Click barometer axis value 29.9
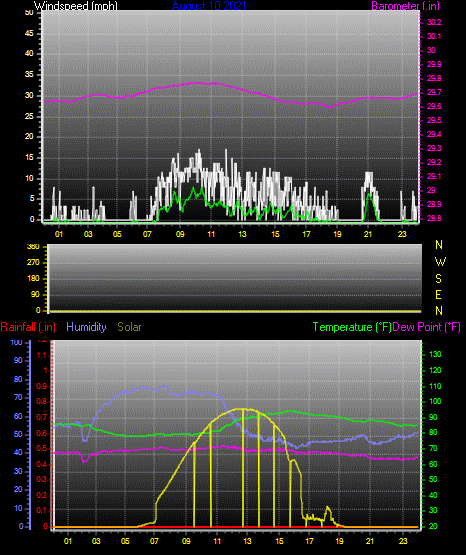Viewport: 466px width, 555px height. click(434, 64)
